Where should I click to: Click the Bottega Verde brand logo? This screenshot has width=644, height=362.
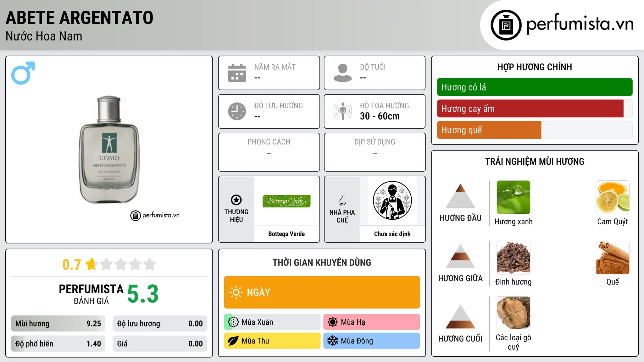pyautogui.click(x=286, y=201)
